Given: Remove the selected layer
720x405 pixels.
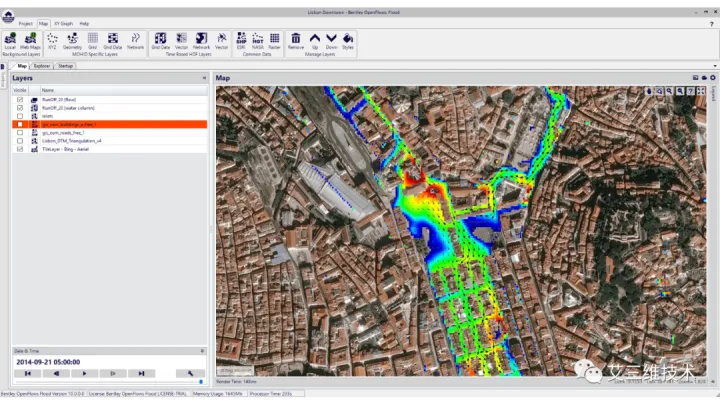Looking at the screenshot, I should [x=296, y=40].
